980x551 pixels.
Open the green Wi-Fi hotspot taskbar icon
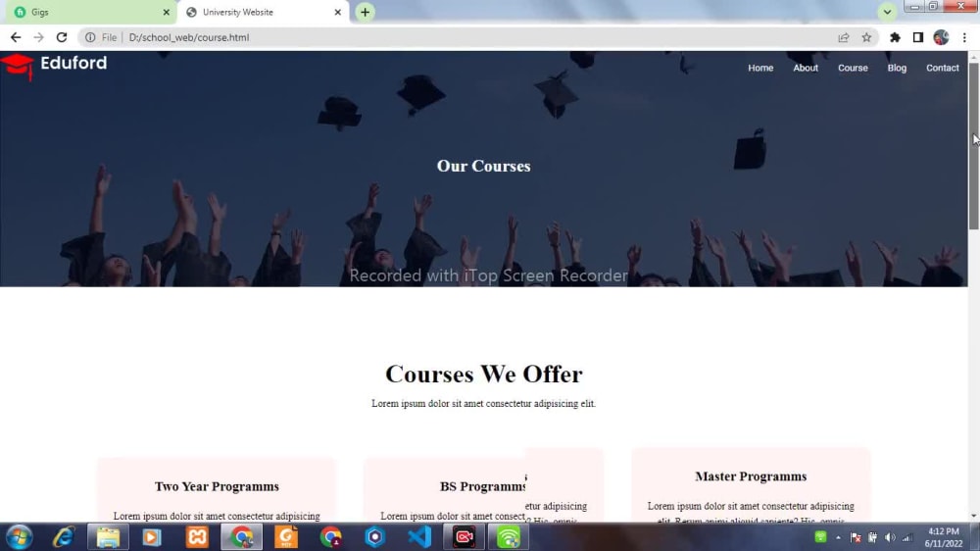508,537
